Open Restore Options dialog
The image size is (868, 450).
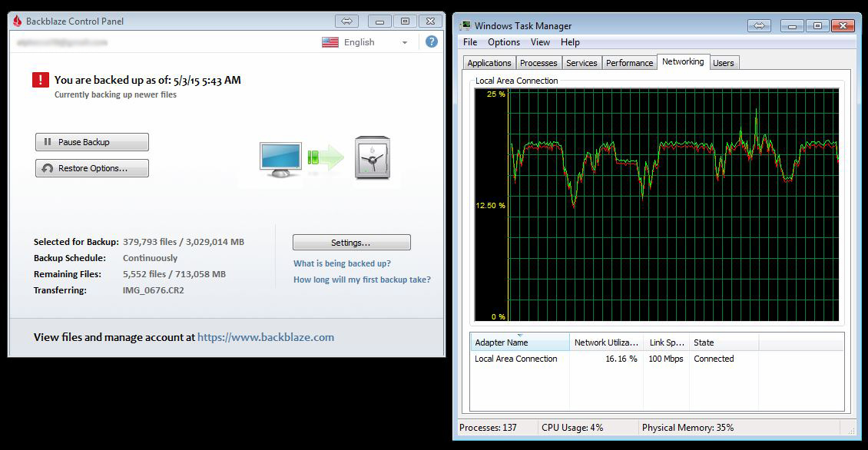(x=92, y=168)
